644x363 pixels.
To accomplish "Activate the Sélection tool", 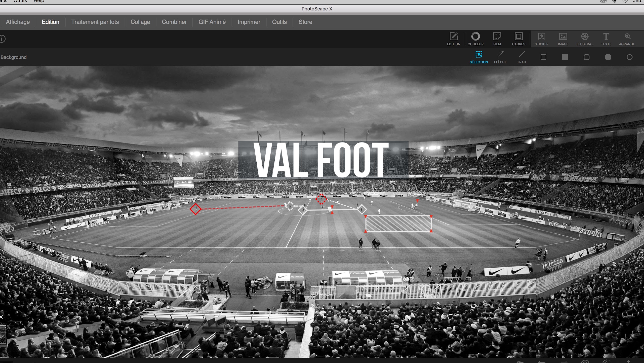I will 479,57.
